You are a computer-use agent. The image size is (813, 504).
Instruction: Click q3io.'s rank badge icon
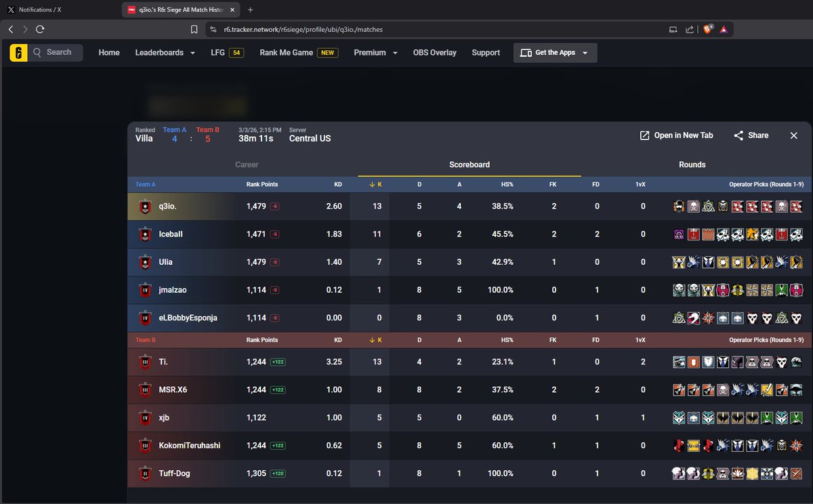coord(144,207)
